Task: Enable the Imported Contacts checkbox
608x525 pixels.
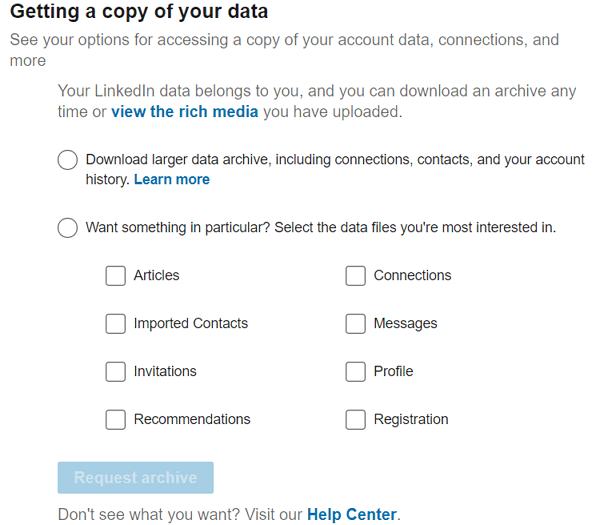Action: click(x=116, y=324)
